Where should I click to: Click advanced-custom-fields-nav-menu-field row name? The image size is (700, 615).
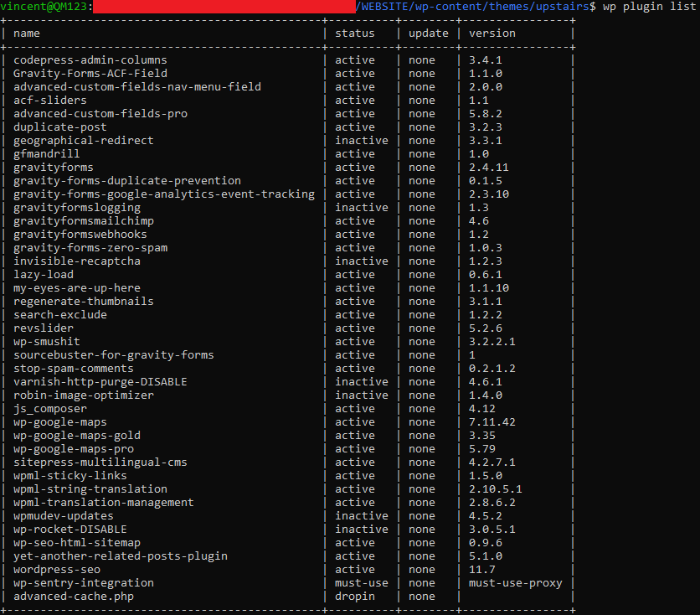coord(137,87)
